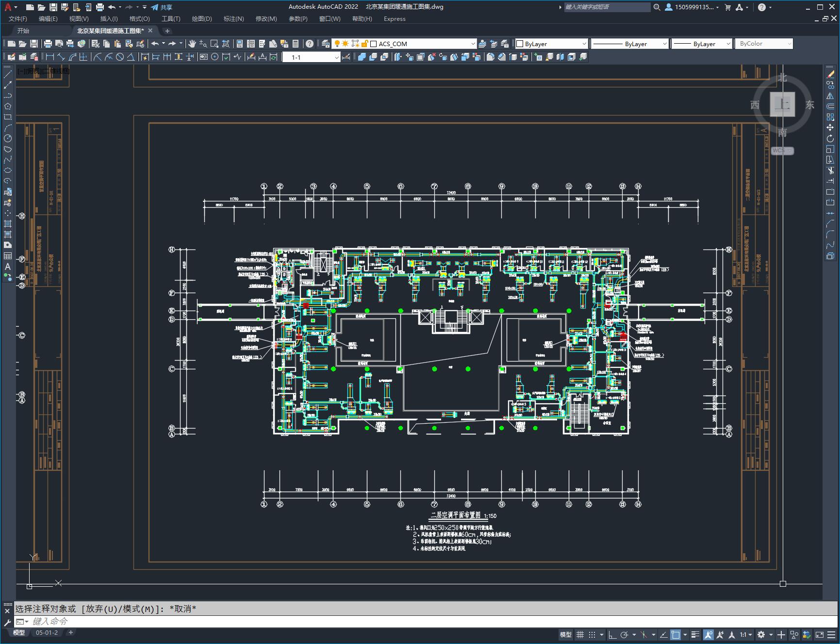
Task: Open the Plot (print) tool in standard toolbar
Action: point(48,44)
